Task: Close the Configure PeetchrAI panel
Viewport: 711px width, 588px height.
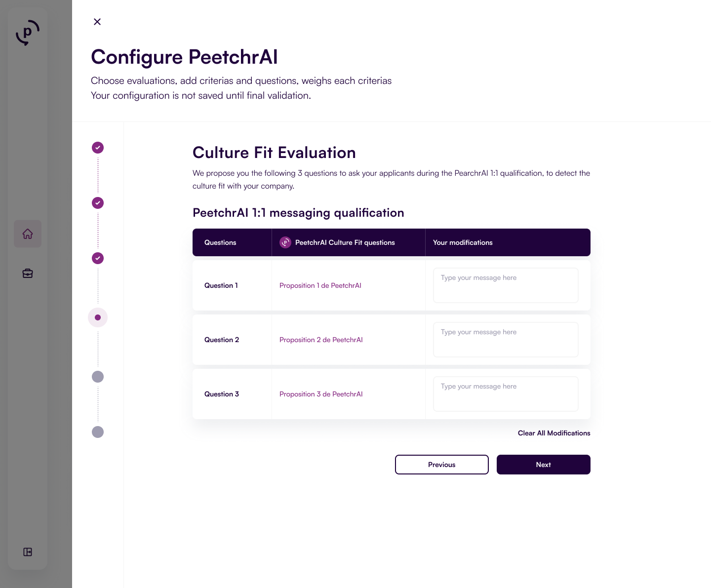Action: pyautogui.click(x=97, y=22)
